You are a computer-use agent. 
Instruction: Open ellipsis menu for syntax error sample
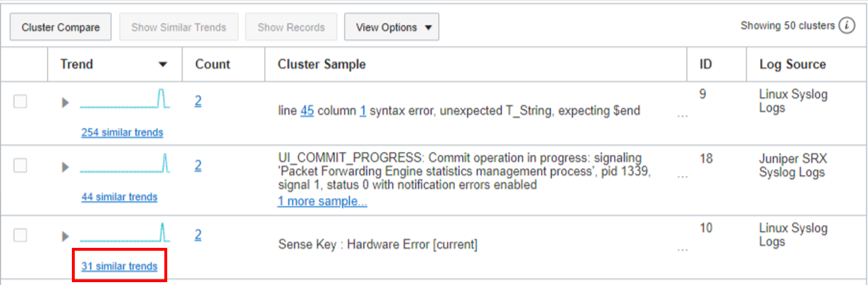(682, 115)
